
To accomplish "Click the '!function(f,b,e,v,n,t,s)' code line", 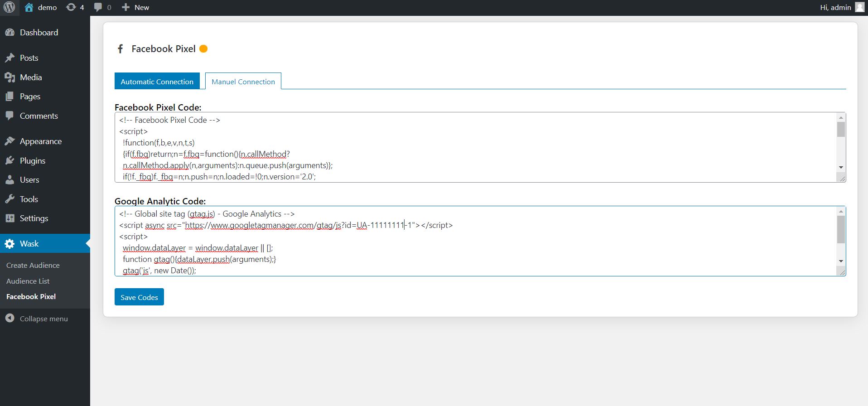I will (x=159, y=143).
